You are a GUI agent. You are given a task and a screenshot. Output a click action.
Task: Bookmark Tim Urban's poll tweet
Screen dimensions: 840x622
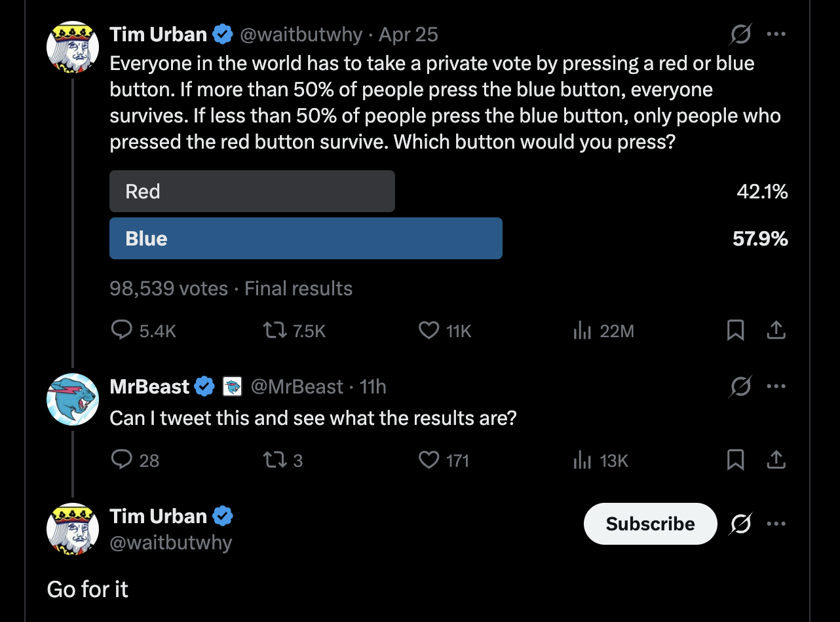point(735,331)
